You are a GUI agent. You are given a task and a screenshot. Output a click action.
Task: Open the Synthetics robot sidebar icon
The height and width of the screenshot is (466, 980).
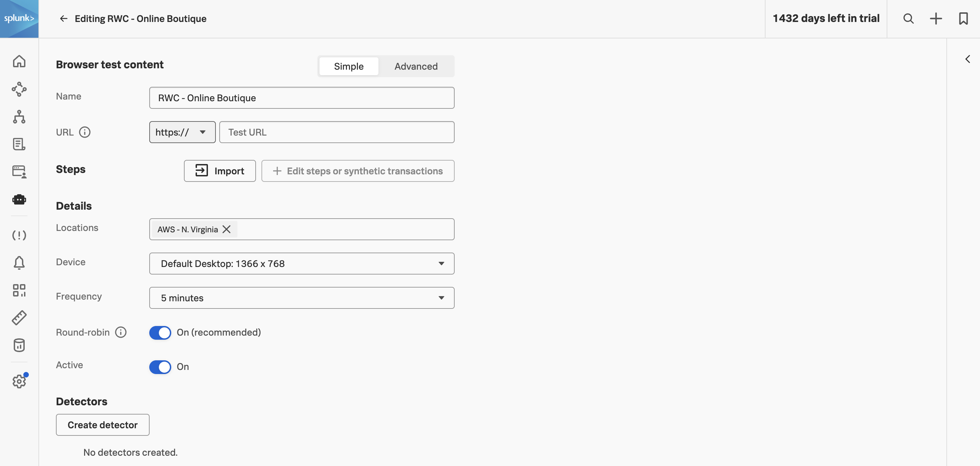click(19, 199)
